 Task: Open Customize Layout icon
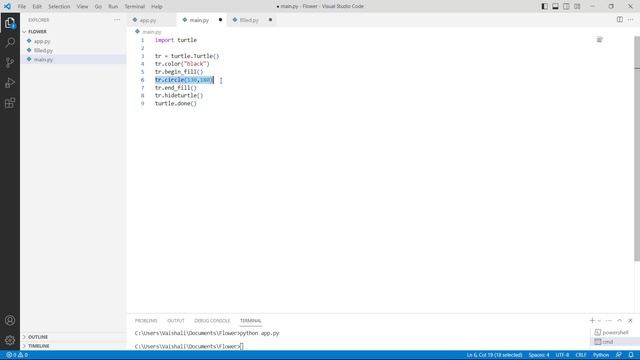click(577, 6)
